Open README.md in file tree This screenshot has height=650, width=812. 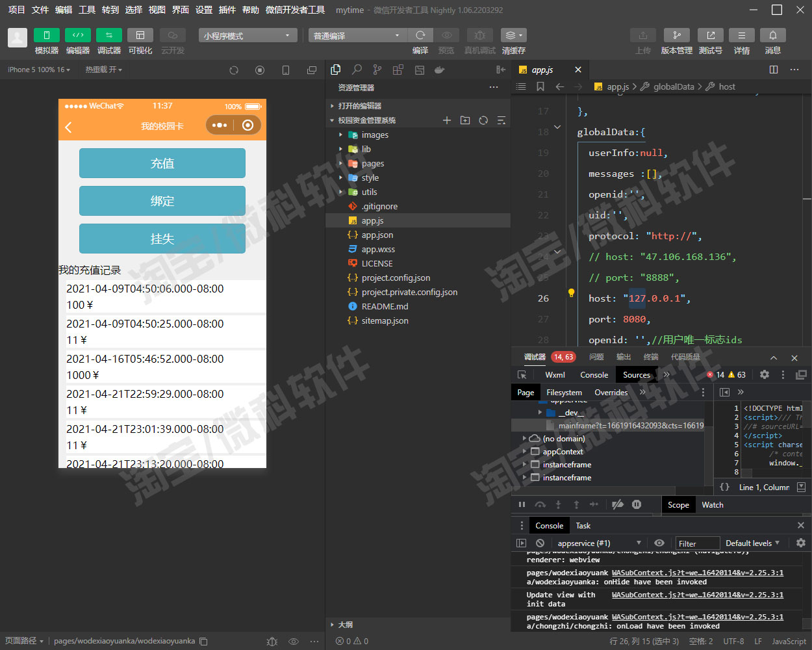pyautogui.click(x=418, y=306)
